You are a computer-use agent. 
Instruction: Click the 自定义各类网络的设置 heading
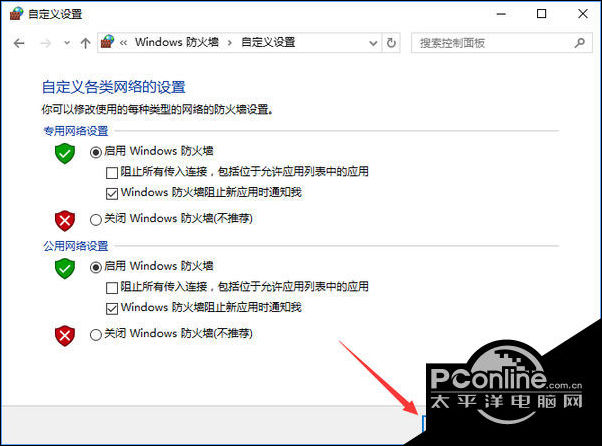point(114,87)
